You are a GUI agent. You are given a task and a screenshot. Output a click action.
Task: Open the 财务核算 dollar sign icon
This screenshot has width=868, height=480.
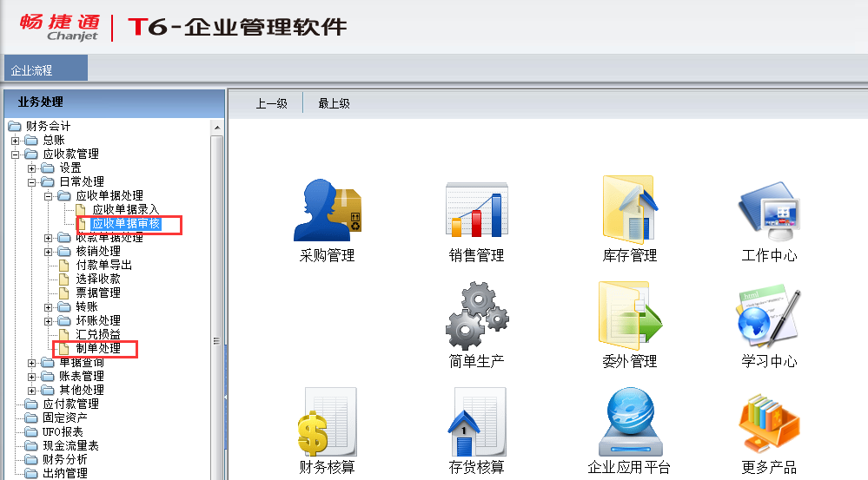click(328, 422)
